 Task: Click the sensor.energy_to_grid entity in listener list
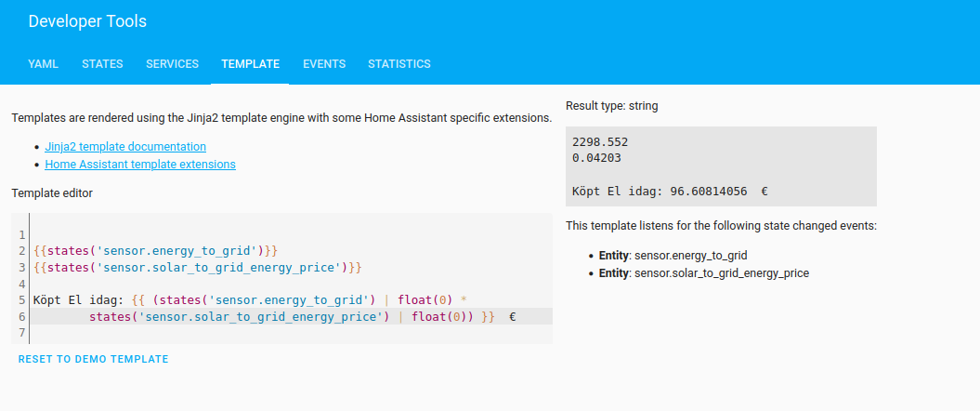click(x=691, y=255)
